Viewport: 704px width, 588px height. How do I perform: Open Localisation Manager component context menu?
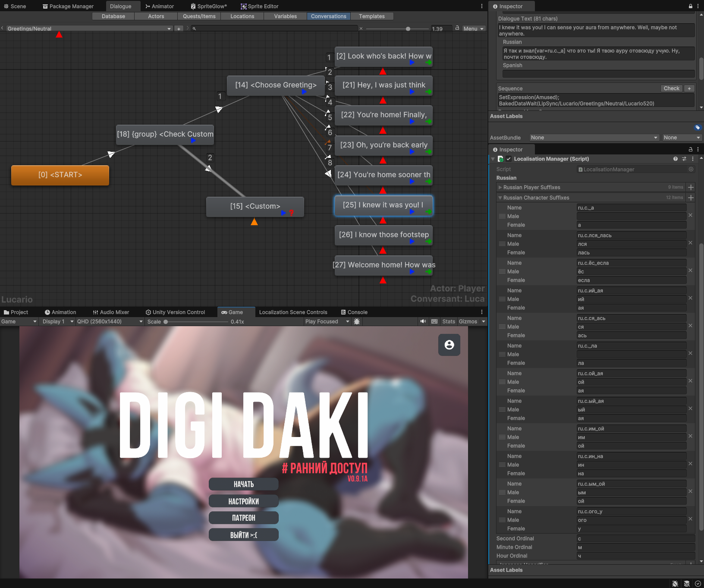click(693, 159)
